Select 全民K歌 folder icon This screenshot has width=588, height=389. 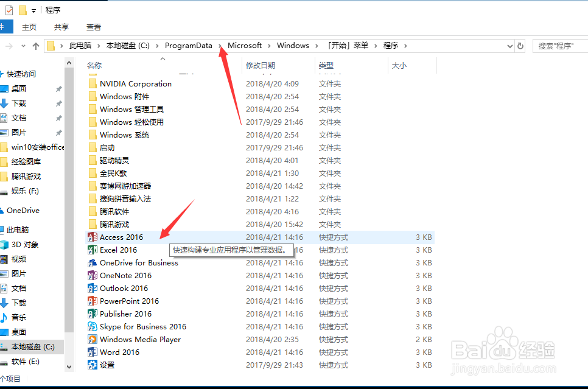(93, 173)
